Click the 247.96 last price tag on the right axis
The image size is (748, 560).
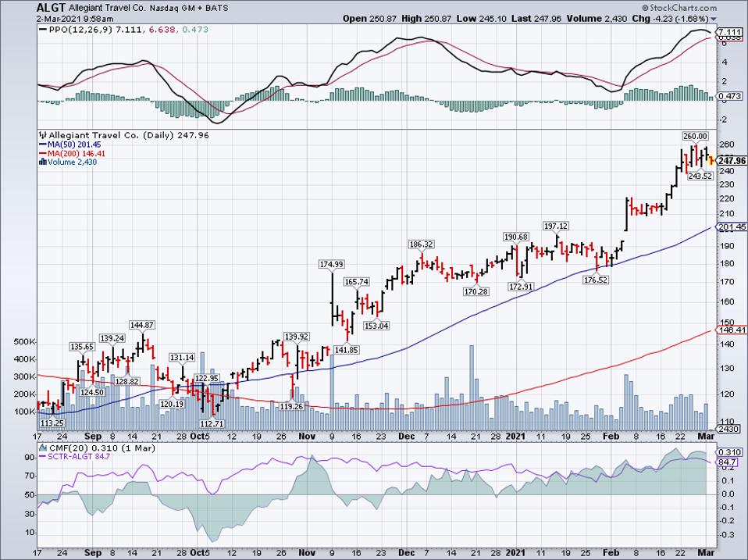point(732,161)
